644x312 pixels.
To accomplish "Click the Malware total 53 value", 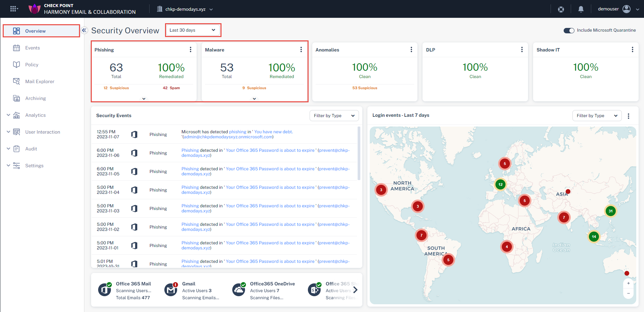I will (x=227, y=68).
